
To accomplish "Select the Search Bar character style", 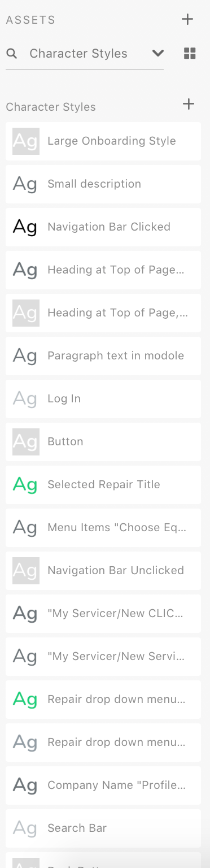I will click(103, 828).
